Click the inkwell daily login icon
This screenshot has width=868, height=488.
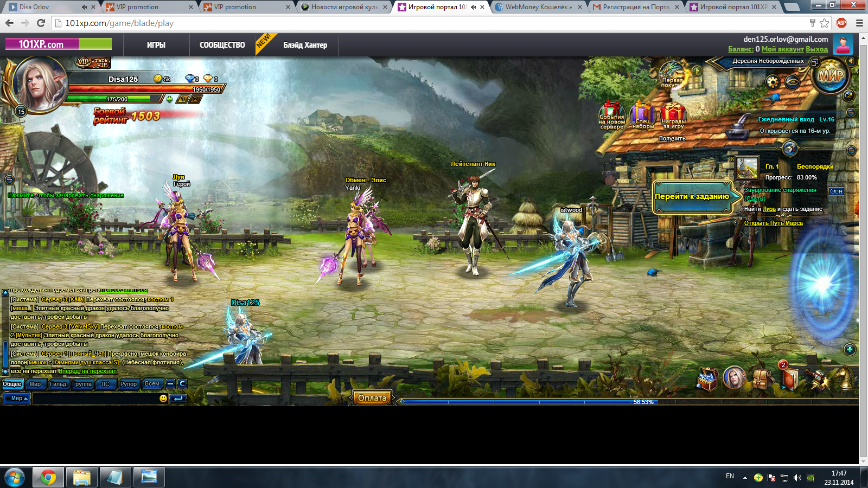pos(738,128)
